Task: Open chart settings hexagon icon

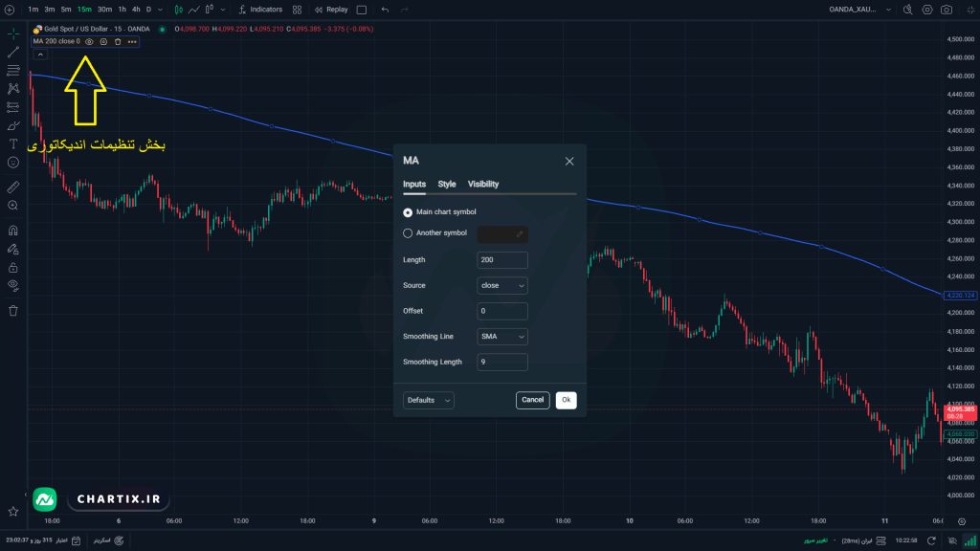Action: 927,10
